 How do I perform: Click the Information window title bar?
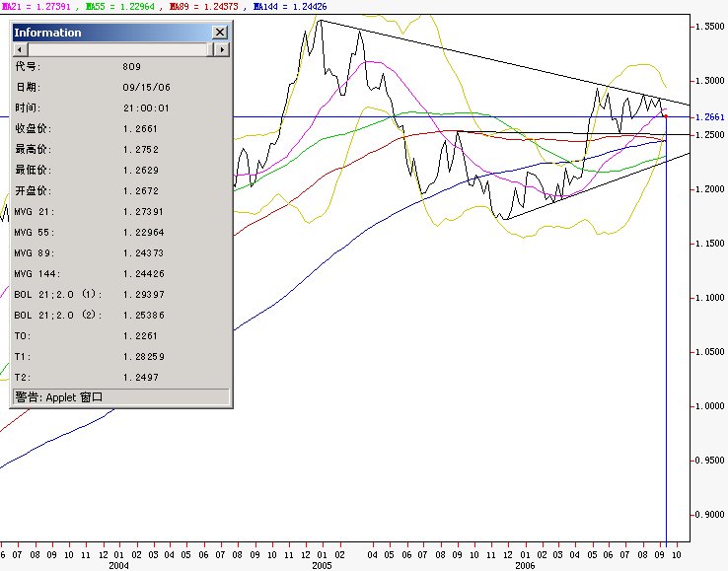112,32
